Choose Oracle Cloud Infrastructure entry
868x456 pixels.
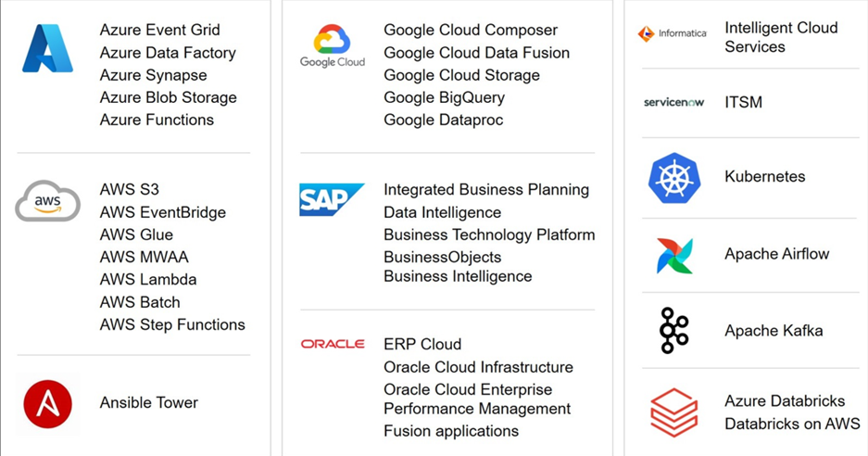tap(478, 367)
